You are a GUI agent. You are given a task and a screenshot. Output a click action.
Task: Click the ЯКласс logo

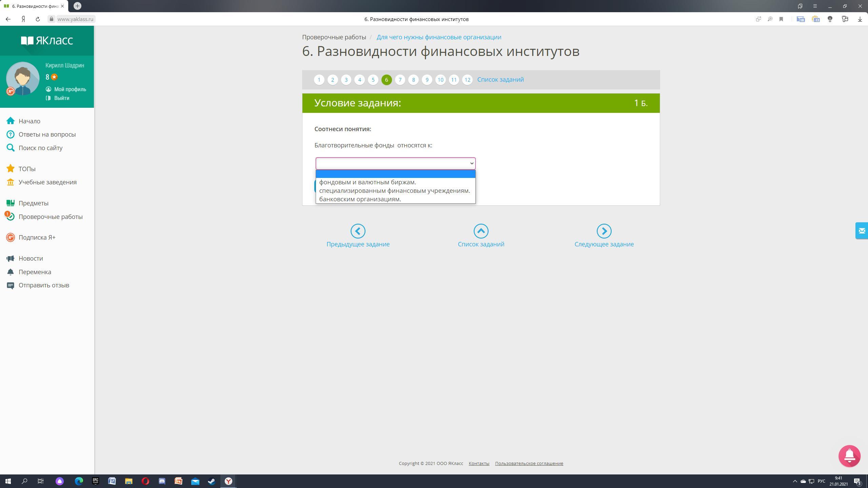click(47, 41)
